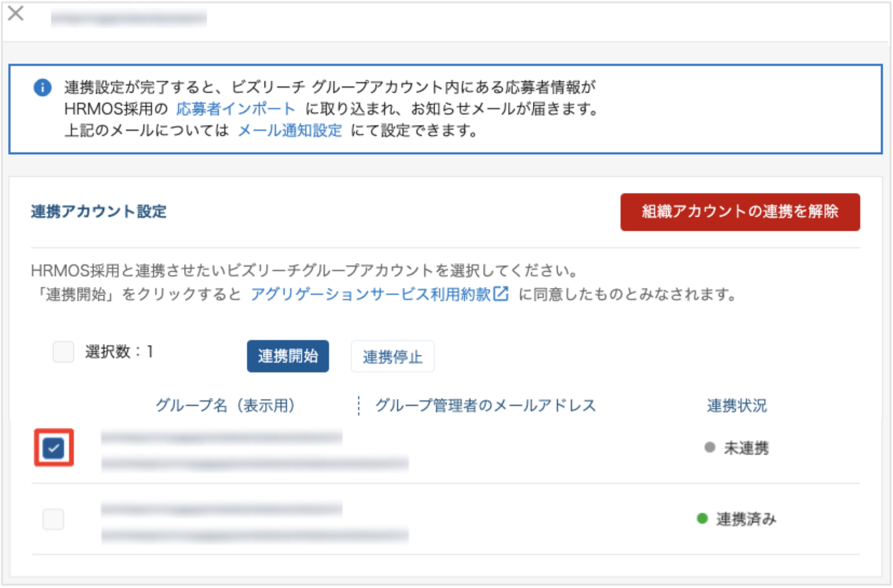Screen dimensions: 893x588
Task: Click the 連携済み status text
Action: (746, 519)
